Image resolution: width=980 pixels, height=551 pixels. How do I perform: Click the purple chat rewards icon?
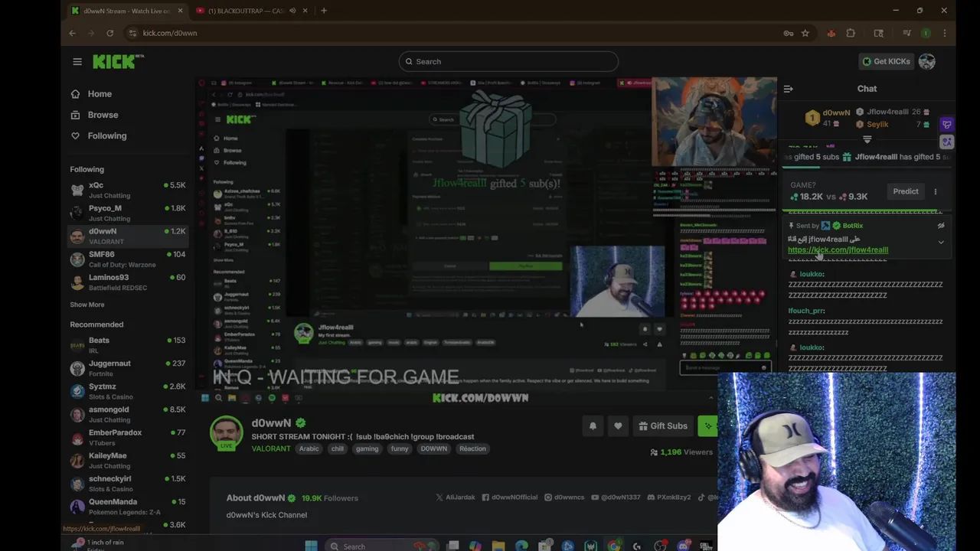pyautogui.click(x=947, y=125)
